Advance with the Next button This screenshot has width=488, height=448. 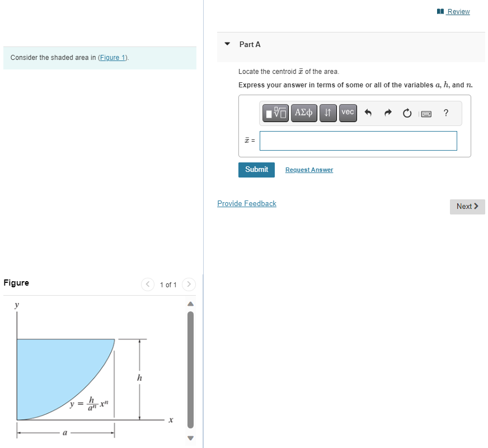[x=467, y=207]
